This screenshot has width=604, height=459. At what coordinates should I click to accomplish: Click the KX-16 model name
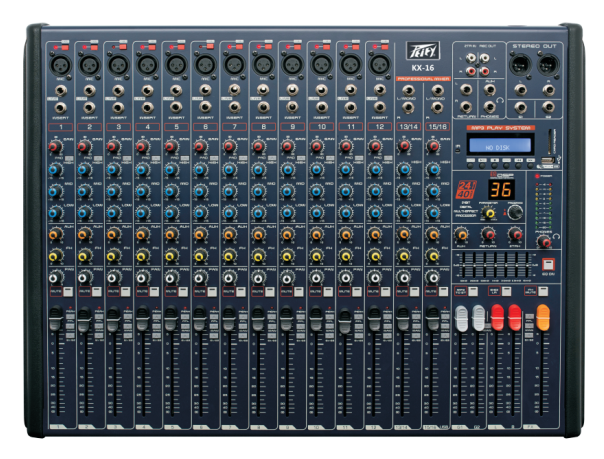[x=423, y=68]
